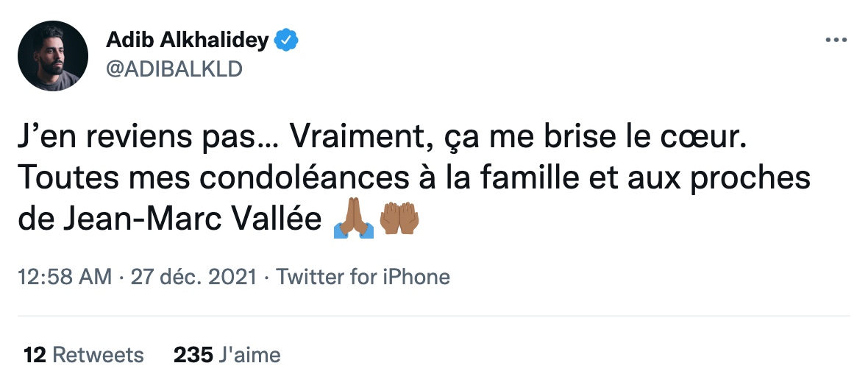Open the Adib Alkhalidey display name link

[187, 40]
